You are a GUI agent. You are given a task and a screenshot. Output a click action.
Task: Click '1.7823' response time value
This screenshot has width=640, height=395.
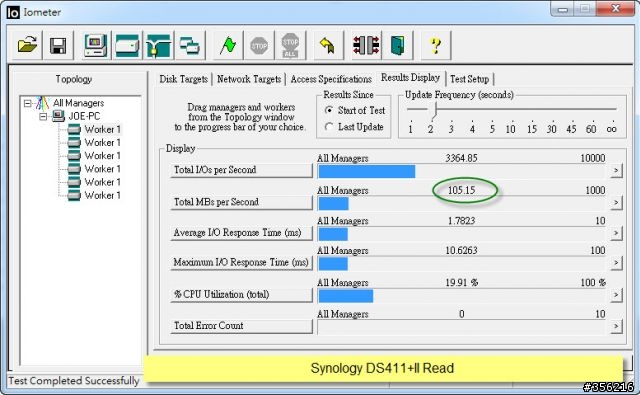click(462, 221)
